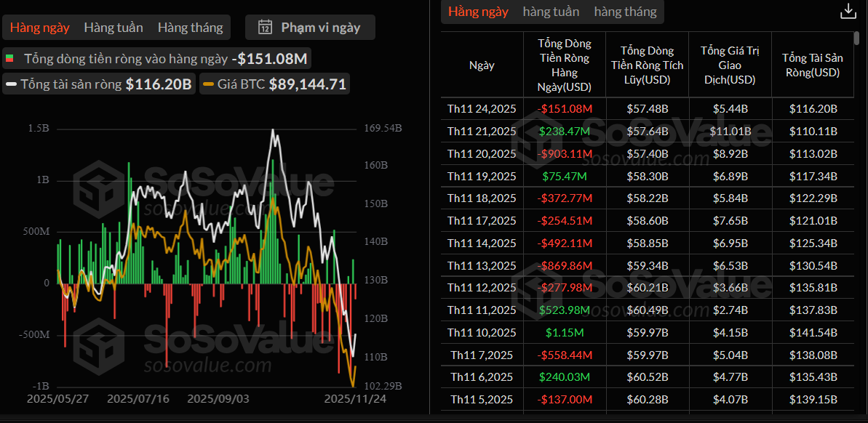This screenshot has width=868, height=423.
Task: Click the Ngày column header
Action: 482,65
